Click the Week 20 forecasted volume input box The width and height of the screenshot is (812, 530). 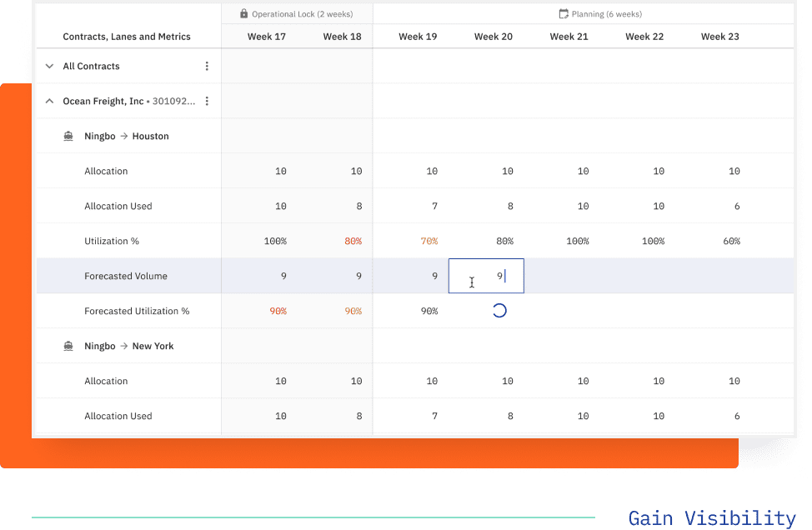pyautogui.click(x=486, y=275)
